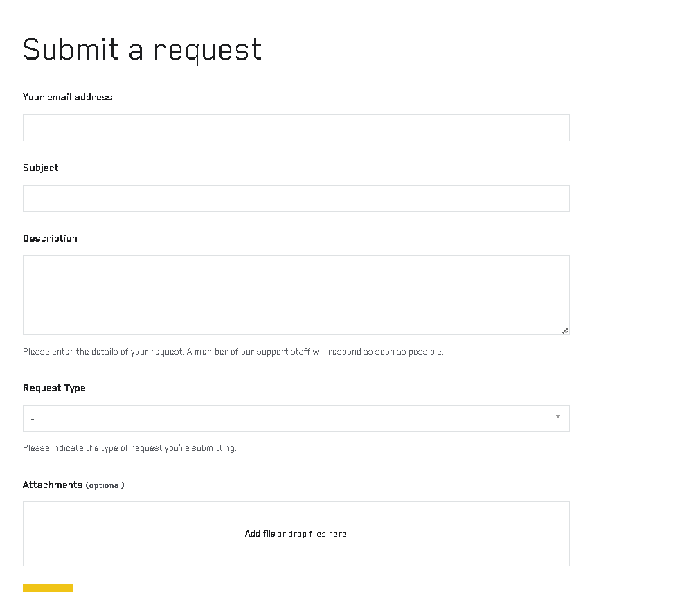Select the dash placeholder in Request Type
This screenshot has height=592, width=700.
pos(33,420)
